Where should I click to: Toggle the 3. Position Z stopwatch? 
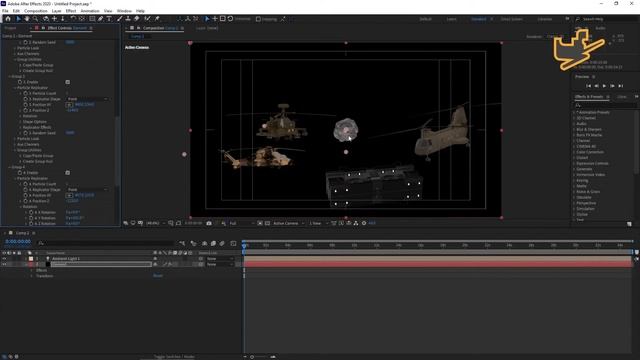click(25, 111)
